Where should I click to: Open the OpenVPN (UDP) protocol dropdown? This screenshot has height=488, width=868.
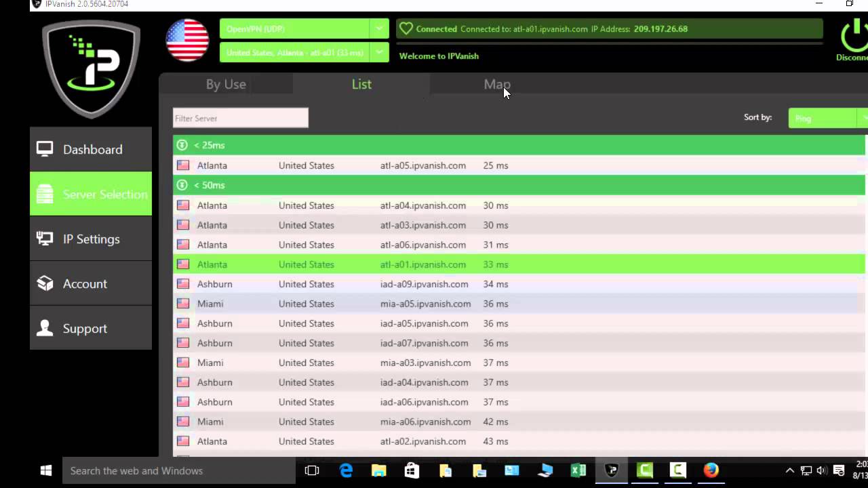tap(304, 29)
